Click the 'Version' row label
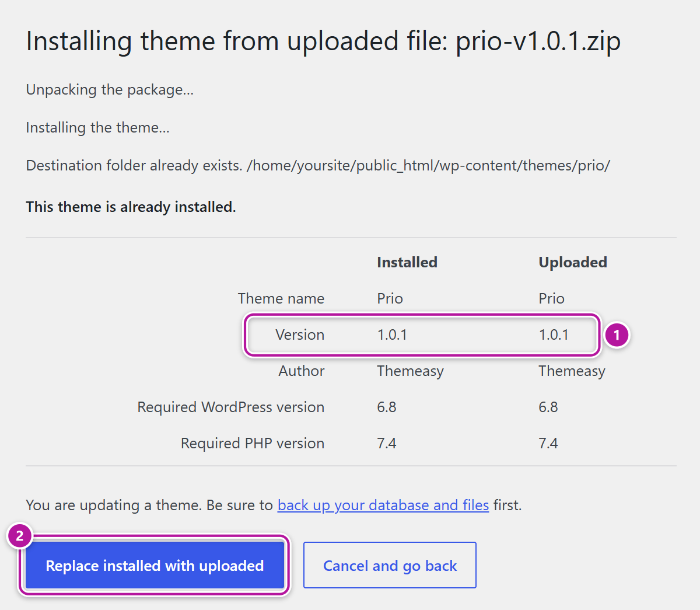Image resolution: width=700 pixels, height=610 pixels. (x=300, y=334)
